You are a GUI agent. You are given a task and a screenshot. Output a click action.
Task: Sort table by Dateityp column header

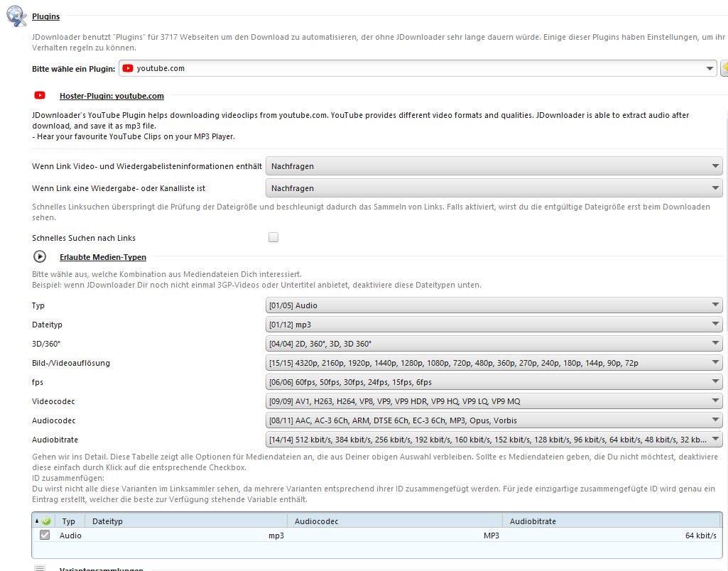[187, 521]
